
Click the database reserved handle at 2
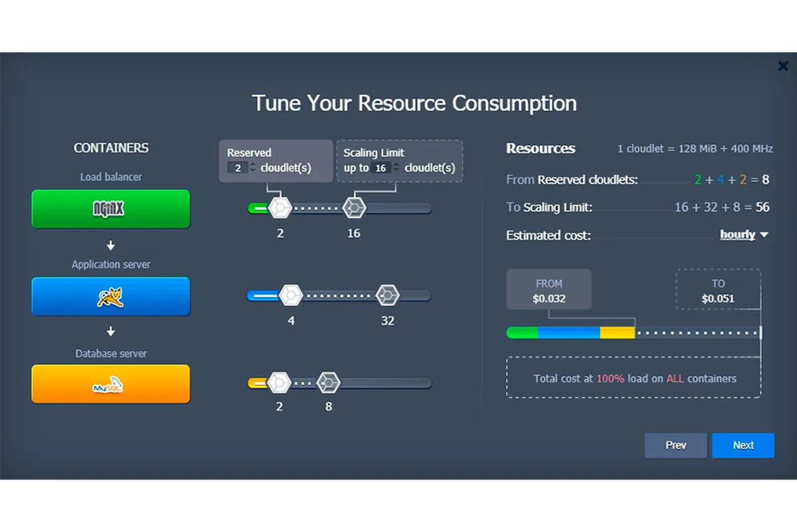click(280, 383)
